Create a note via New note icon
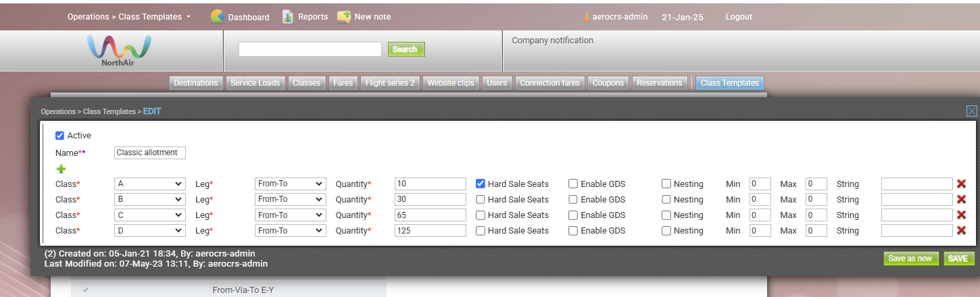Viewport: 980px width, 297px height. (x=344, y=17)
